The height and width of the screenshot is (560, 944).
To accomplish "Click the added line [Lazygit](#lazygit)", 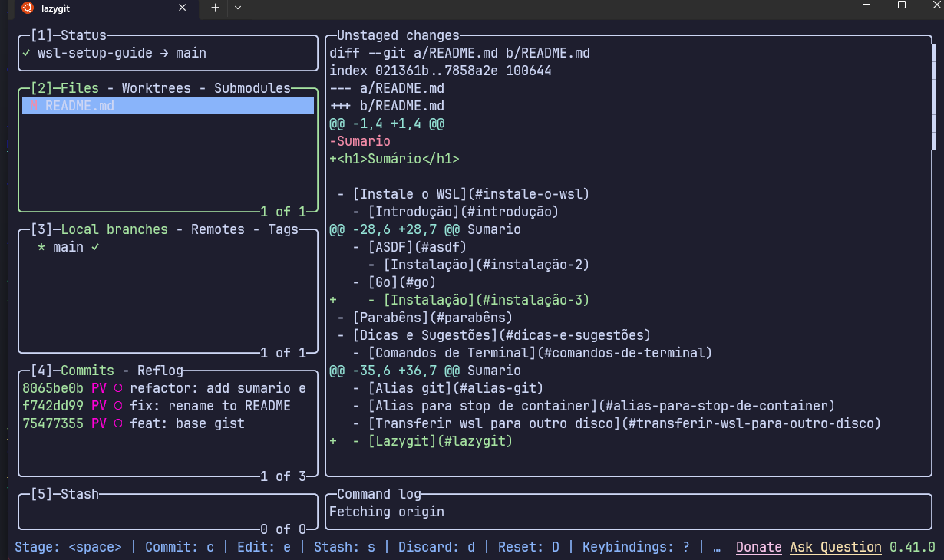I will point(421,441).
